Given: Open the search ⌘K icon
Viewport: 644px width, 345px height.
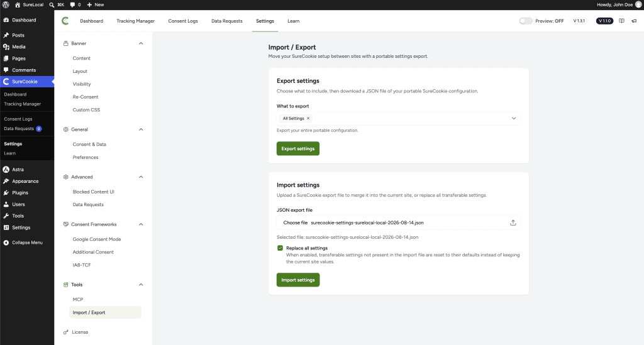Looking at the screenshot, I should pos(52,5).
